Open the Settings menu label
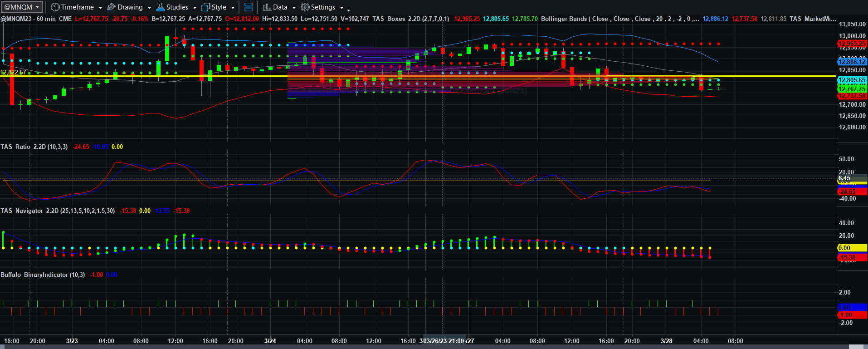Image resolution: width=868 pixels, height=349 pixels. [x=323, y=7]
